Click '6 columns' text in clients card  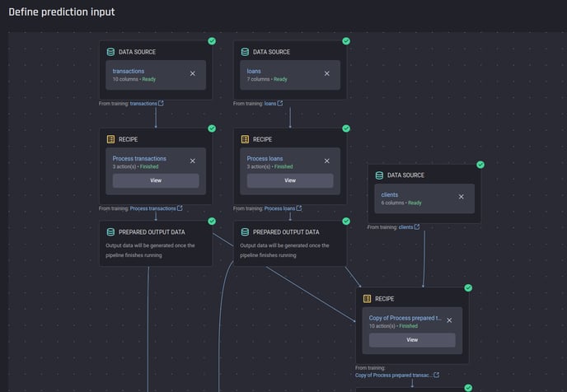392,203
